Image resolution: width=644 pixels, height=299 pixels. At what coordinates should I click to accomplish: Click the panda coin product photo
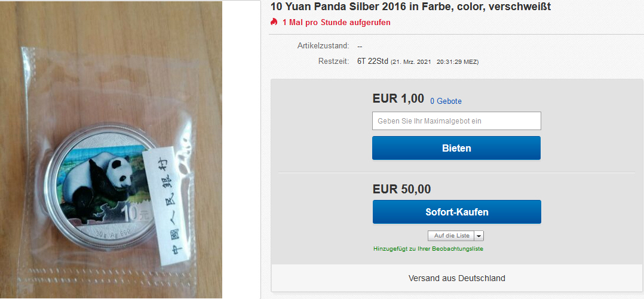pos(111,150)
